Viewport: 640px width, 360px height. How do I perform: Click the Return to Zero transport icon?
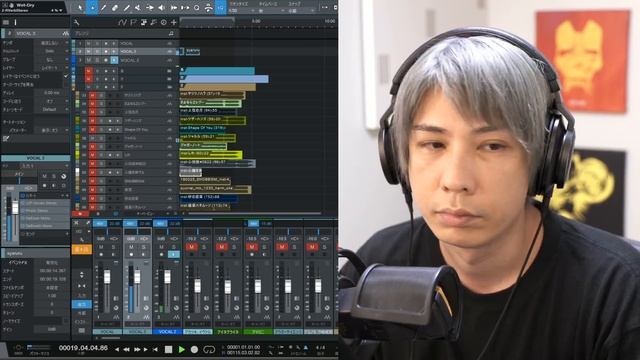click(156, 349)
